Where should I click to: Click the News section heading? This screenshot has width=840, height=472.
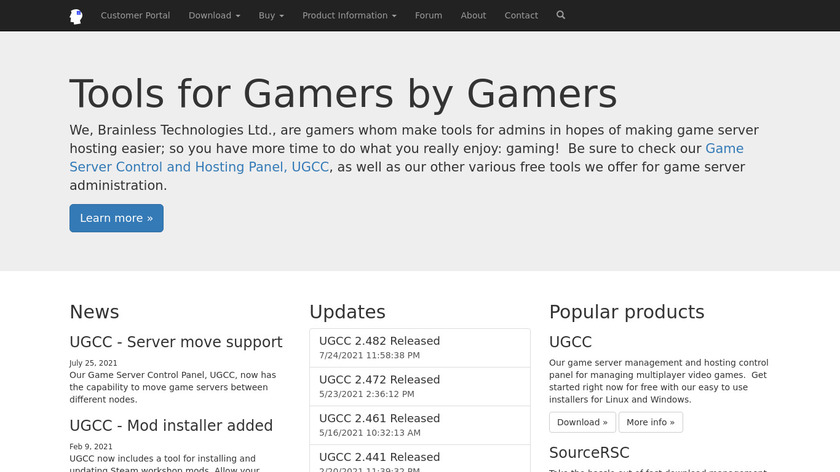click(x=94, y=312)
